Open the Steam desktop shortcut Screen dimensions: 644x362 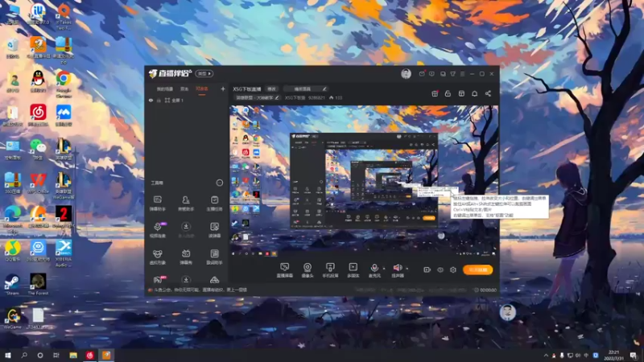[12, 285]
